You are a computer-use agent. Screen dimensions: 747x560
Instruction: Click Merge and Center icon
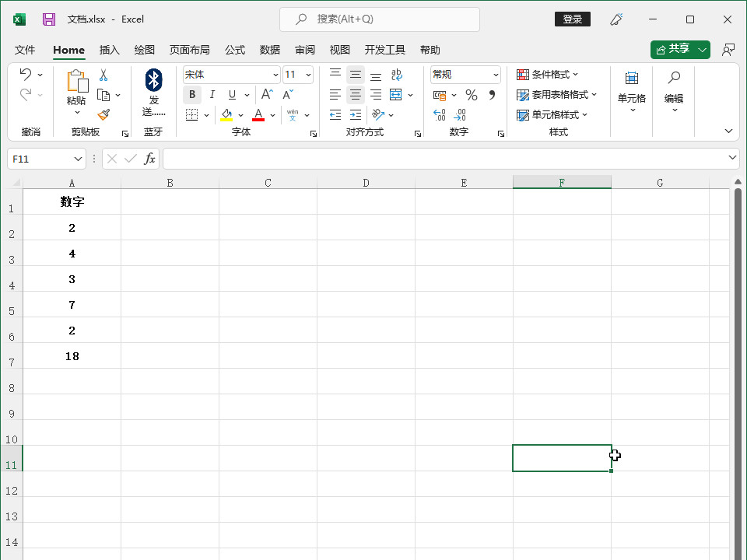tap(396, 94)
